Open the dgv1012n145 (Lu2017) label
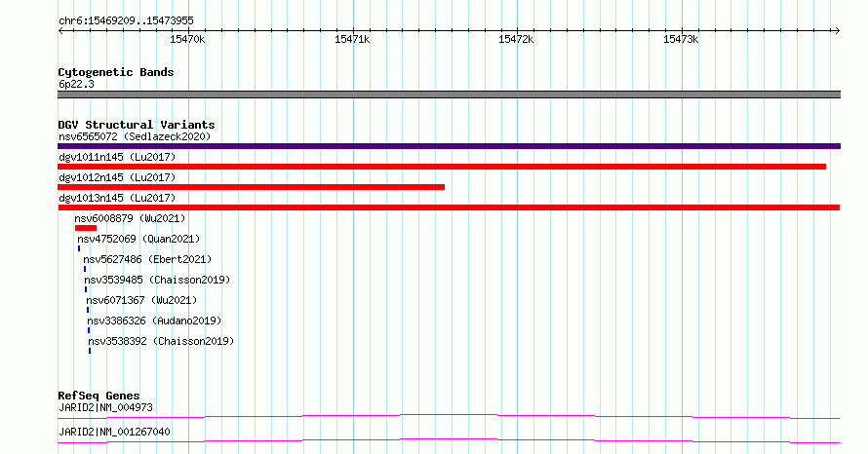The width and height of the screenshot is (868, 454). (x=117, y=177)
